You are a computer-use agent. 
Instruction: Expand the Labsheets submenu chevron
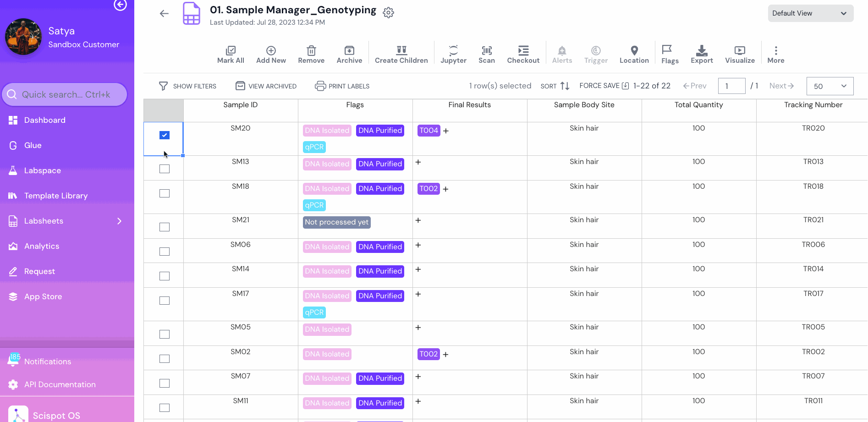pyautogui.click(x=120, y=221)
